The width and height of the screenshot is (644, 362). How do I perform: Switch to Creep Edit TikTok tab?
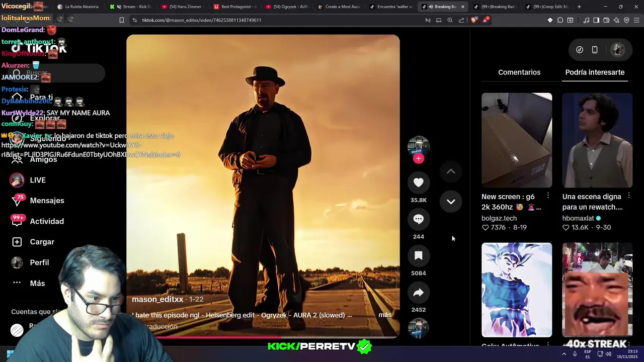[x=547, y=7]
